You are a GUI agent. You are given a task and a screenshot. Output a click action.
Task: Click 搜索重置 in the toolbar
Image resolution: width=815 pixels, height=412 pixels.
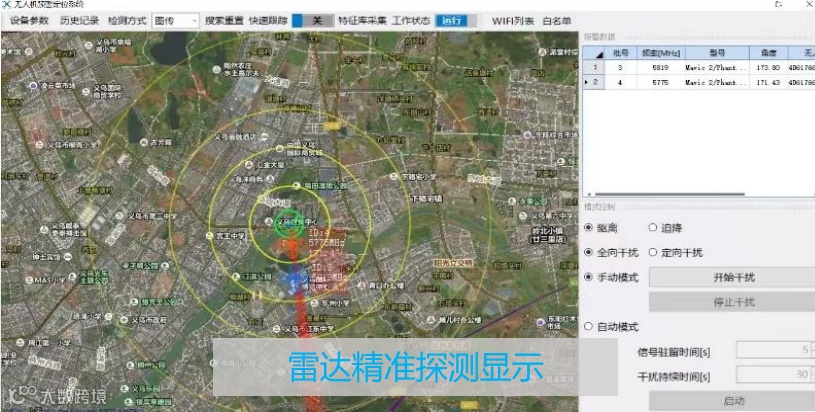[x=224, y=21]
